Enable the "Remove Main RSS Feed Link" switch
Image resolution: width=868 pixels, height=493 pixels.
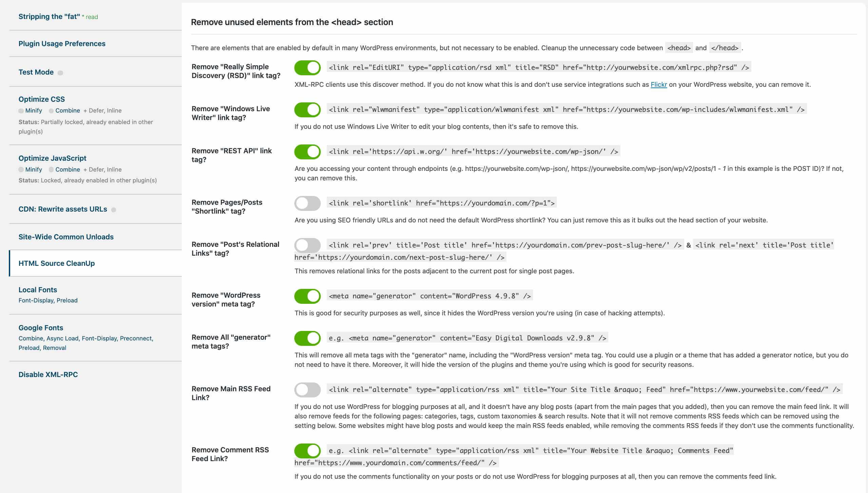click(307, 390)
